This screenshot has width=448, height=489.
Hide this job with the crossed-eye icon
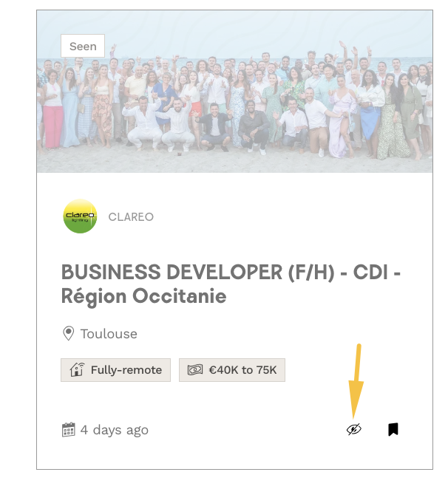click(x=354, y=429)
